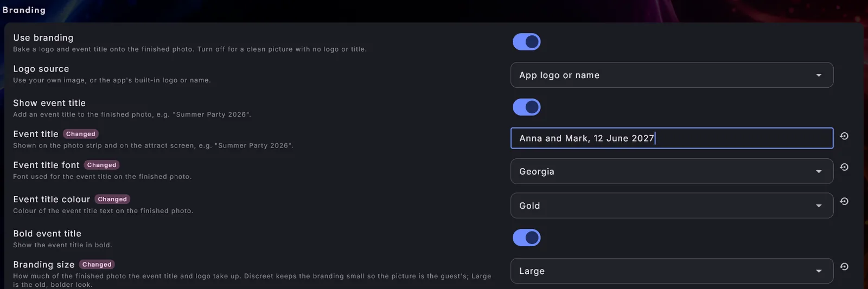Click the Branding section heading

(x=24, y=10)
